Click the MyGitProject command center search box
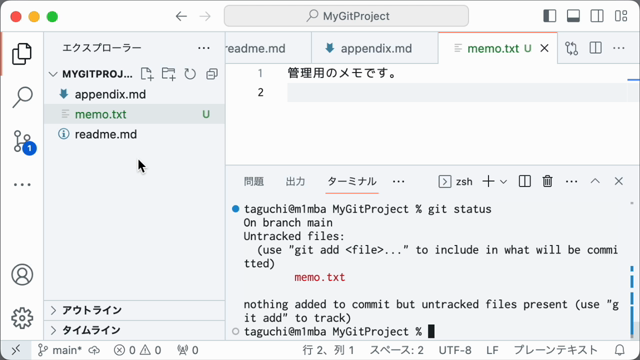The height and width of the screenshot is (360, 640). pyautogui.click(x=346, y=16)
